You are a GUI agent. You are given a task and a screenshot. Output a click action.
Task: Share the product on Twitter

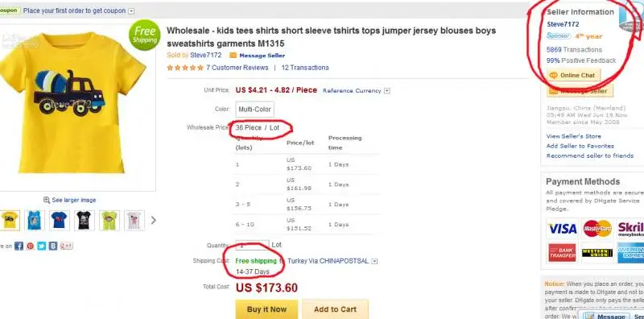[42, 246]
